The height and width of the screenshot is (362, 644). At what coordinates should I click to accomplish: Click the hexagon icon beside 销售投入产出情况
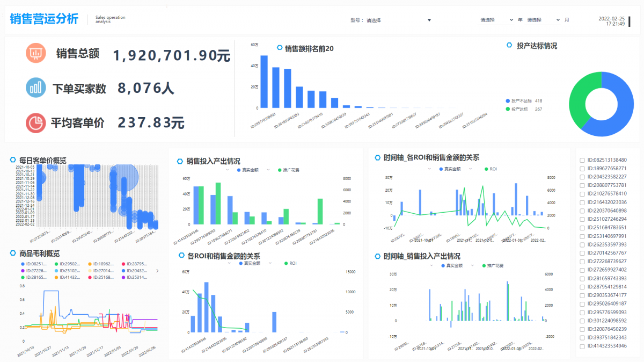[180, 161]
